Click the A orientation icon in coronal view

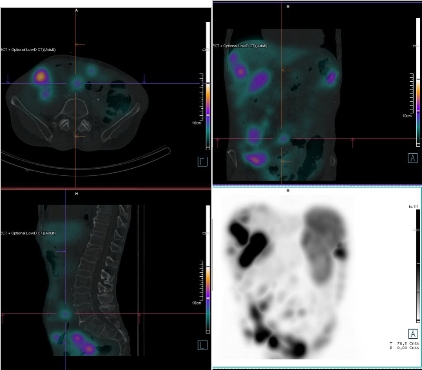pos(413,158)
